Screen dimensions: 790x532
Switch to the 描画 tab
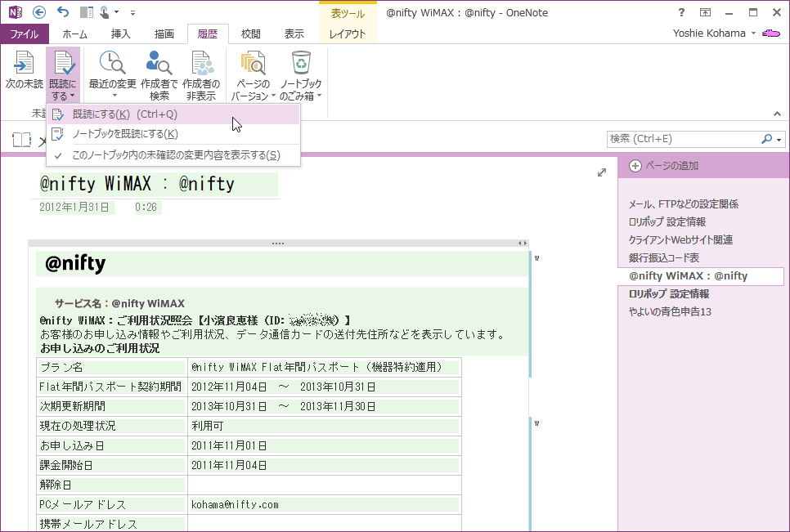click(164, 34)
